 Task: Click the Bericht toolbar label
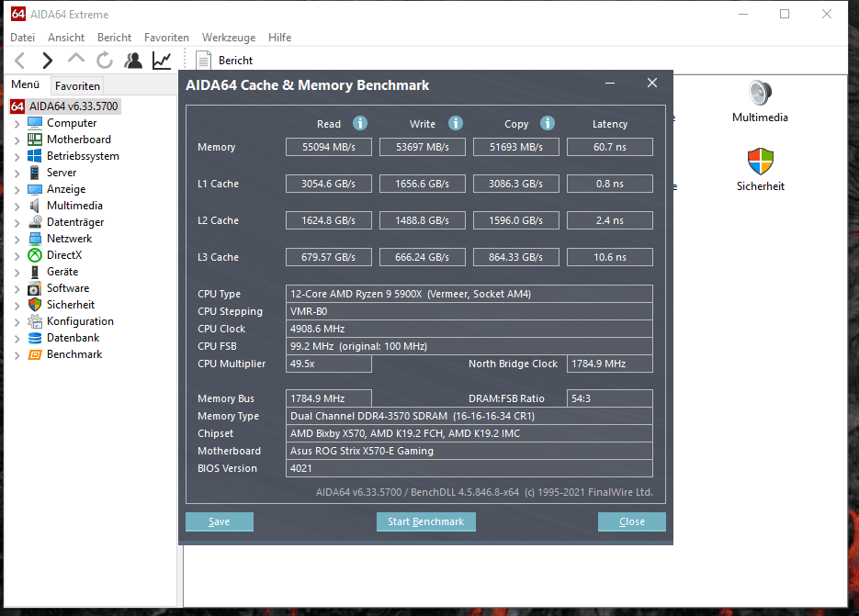pyautogui.click(x=235, y=61)
